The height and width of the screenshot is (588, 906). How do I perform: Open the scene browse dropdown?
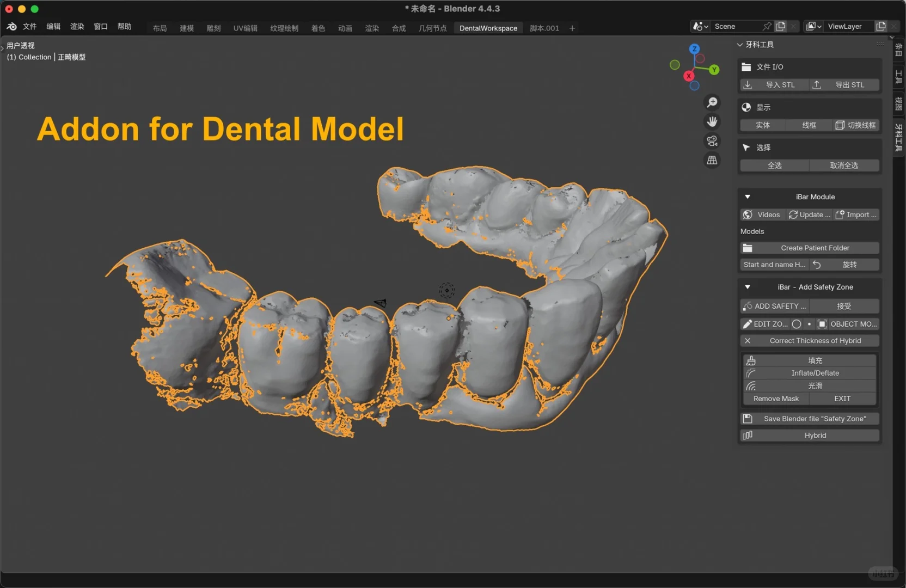pos(700,26)
